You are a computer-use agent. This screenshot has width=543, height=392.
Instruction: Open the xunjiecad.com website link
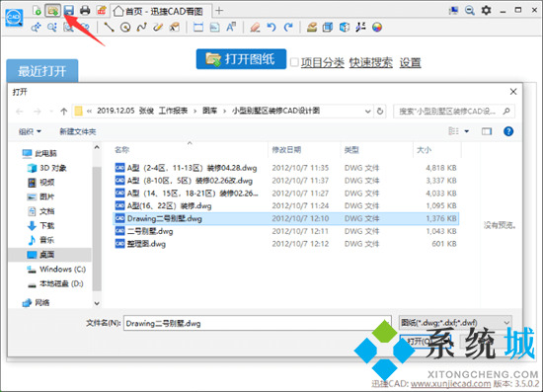point(450,384)
